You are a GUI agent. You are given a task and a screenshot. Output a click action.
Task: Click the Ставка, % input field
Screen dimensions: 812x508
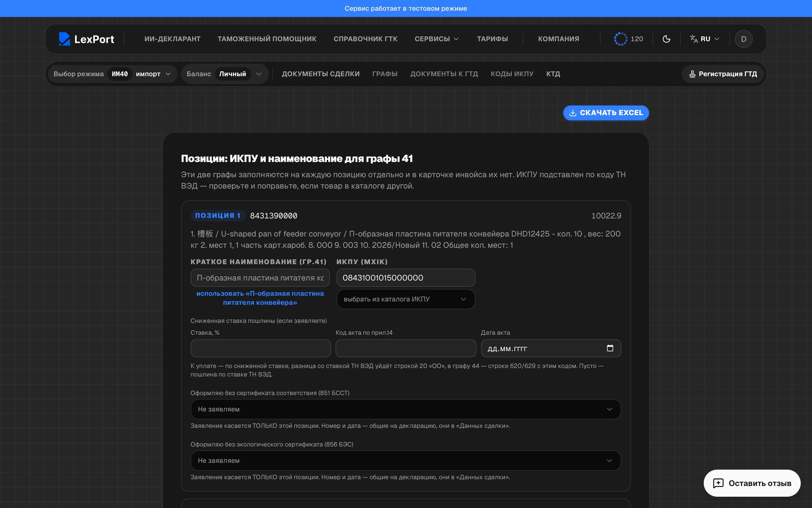pos(261,349)
